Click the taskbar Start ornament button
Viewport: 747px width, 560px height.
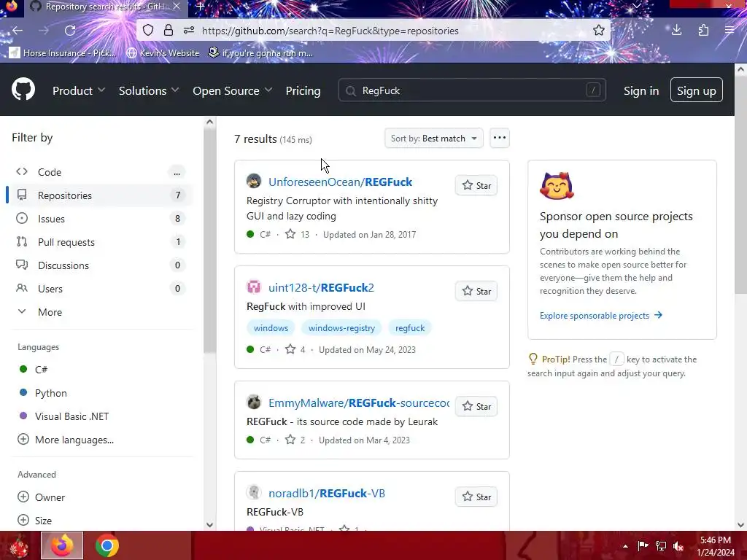[x=19, y=545]
